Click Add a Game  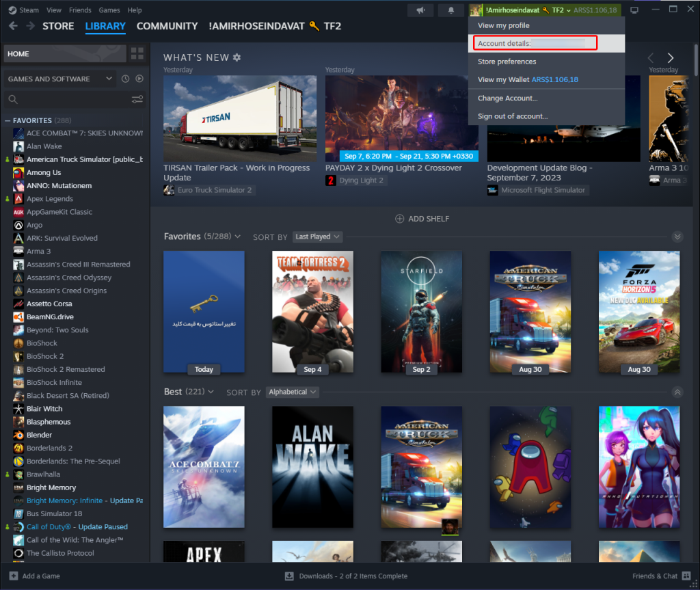click(x=35, y=576)
